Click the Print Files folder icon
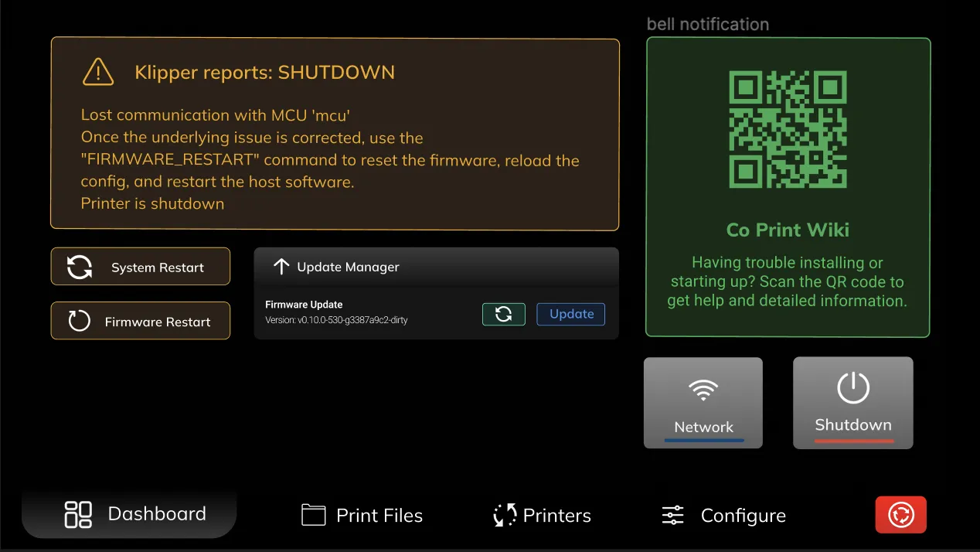Viewport: 980px width, 552px height. (313, 515)
